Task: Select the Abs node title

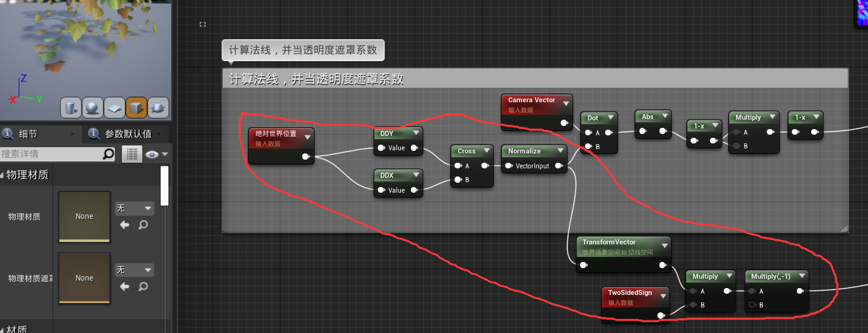Action: pyautogui.click(x=648, y=117)
